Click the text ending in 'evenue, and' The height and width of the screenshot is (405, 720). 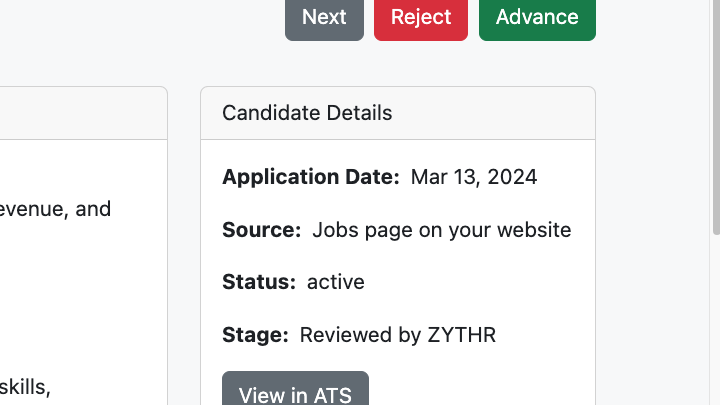[x=55, y=209]
